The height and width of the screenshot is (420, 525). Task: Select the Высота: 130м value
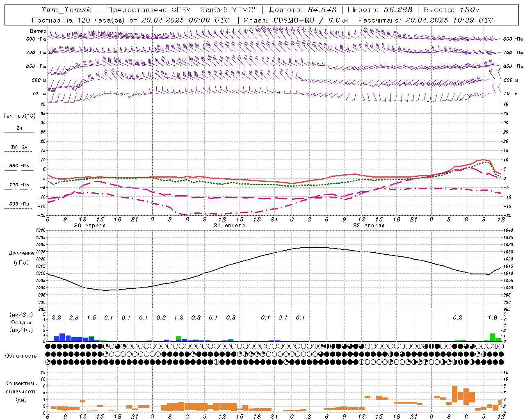[452, 10]
